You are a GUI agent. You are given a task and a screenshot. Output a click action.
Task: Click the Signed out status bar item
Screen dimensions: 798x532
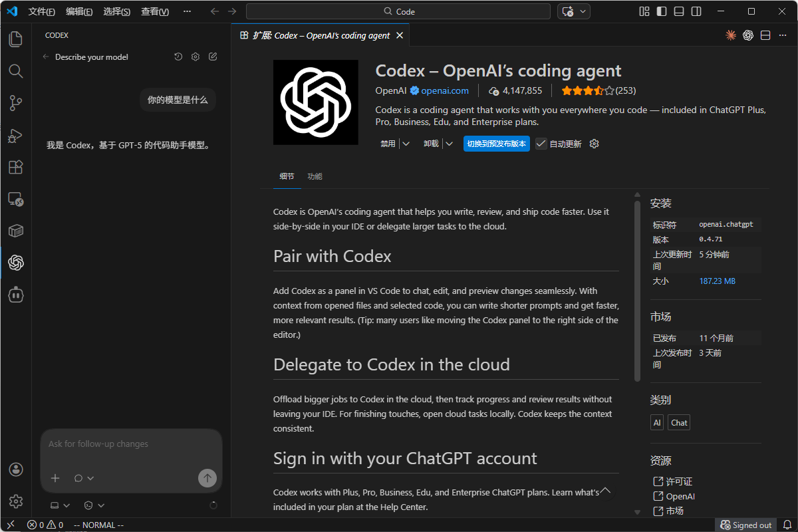(746, 525)
